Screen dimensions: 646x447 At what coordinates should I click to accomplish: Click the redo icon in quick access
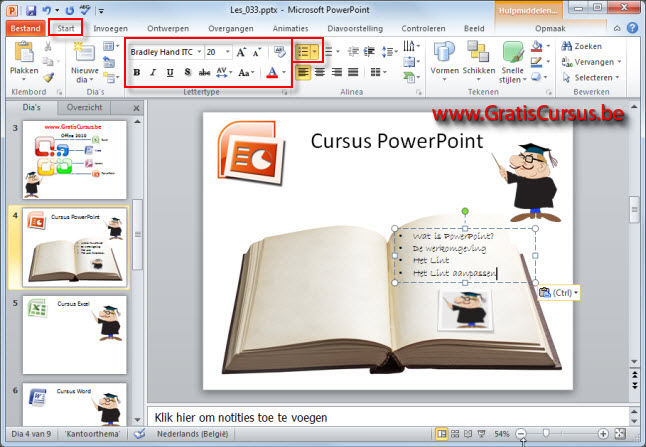point(70,10)
